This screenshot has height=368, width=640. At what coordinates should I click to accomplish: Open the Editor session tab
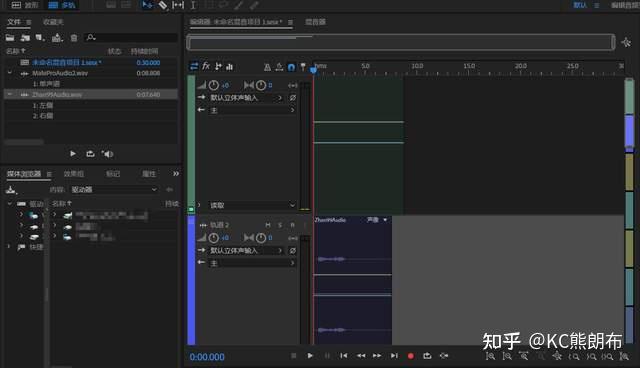click(x=236, y=22)
